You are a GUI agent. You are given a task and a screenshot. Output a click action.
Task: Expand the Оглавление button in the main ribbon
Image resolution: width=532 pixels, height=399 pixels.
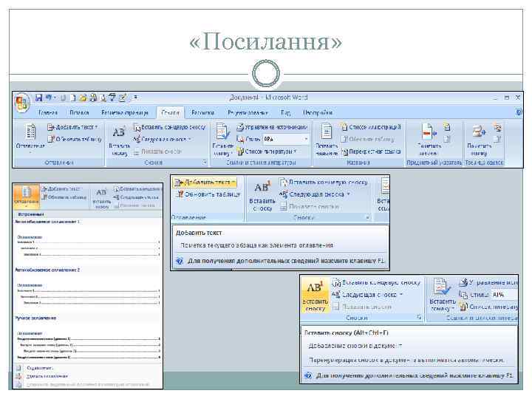(30, 137)
